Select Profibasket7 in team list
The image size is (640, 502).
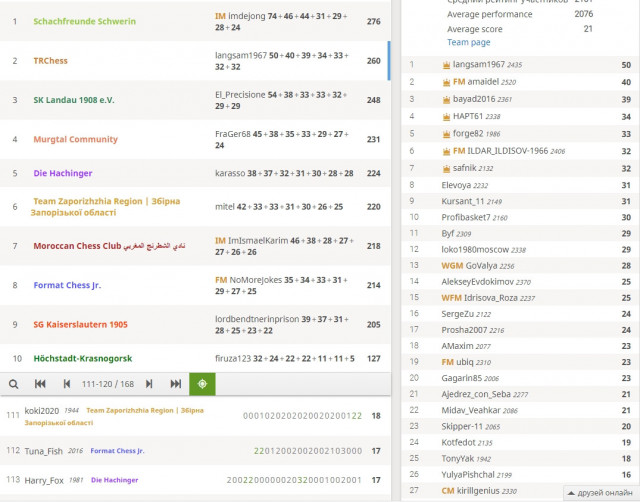520,218
